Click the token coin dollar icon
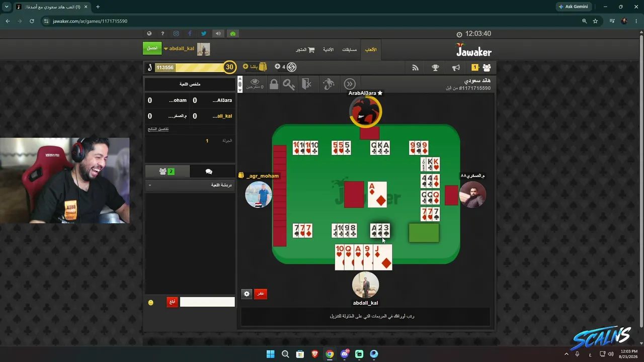 point(291,67)
